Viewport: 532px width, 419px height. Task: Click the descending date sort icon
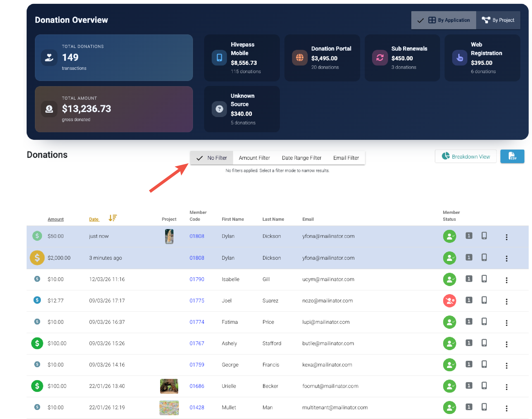coord(112,218)
